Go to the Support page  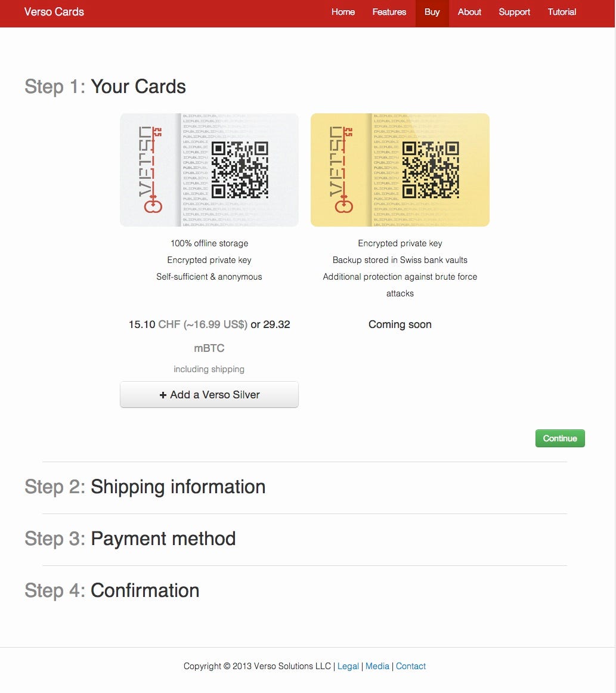click(514, 12)
